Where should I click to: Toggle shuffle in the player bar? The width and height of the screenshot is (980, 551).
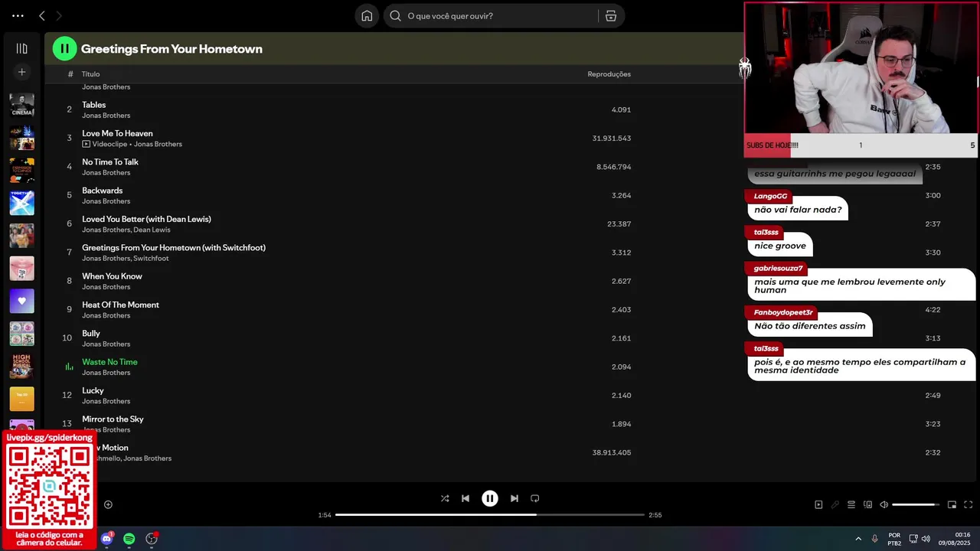pos(445,498)
